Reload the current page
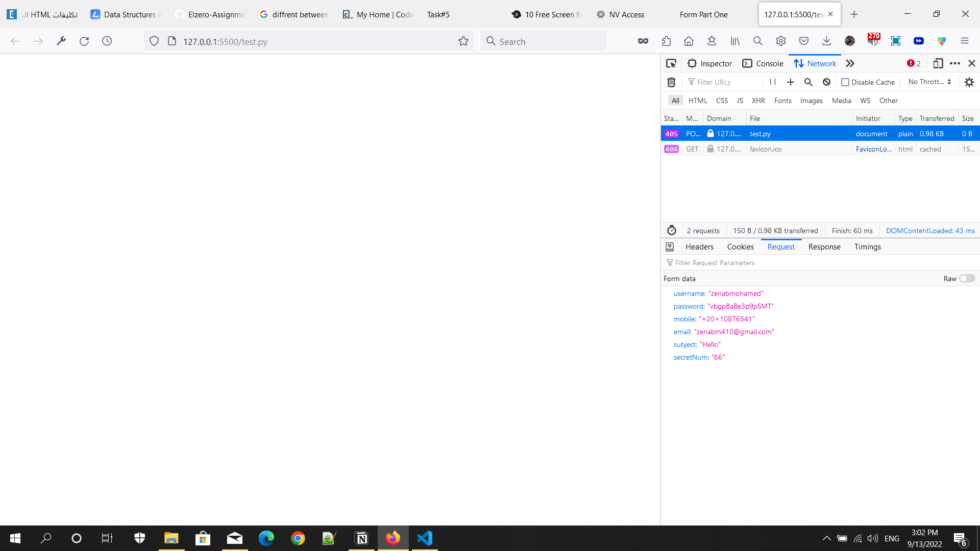Screen dimensions: 980x551 click(x=84, y=41)
